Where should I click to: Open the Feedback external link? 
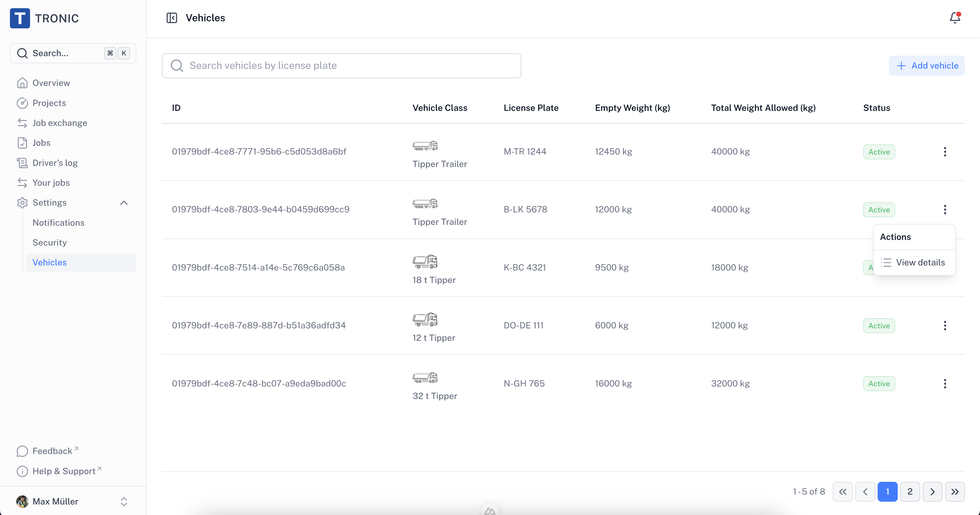click(52, 451)
